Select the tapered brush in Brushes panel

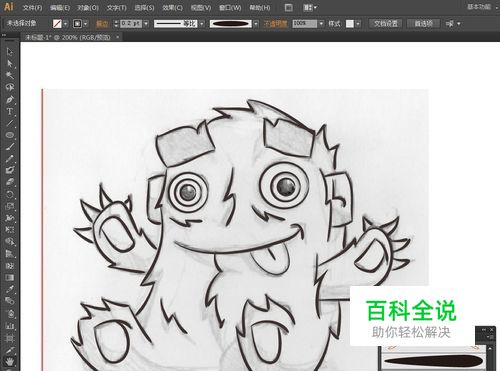coord(433,362)
